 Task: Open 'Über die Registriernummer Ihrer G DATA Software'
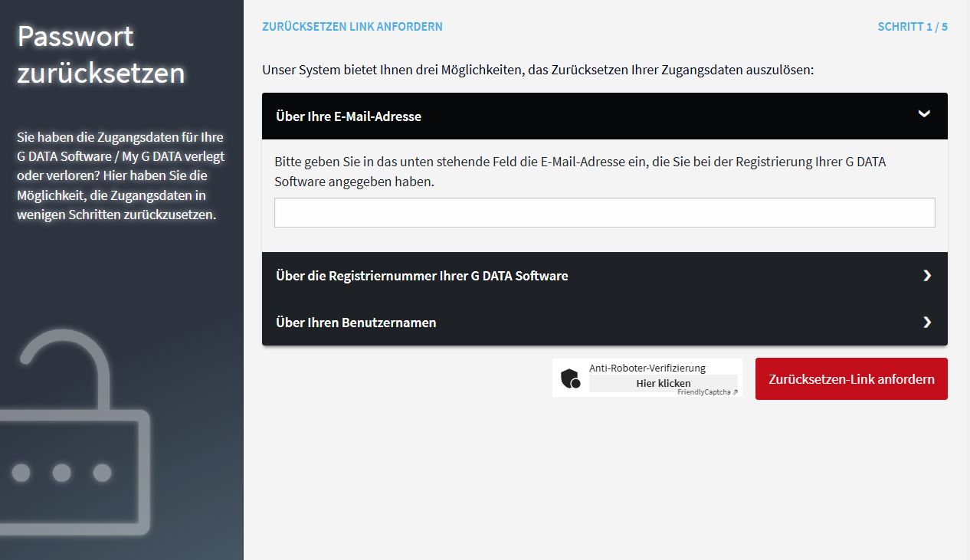[605, 276]
